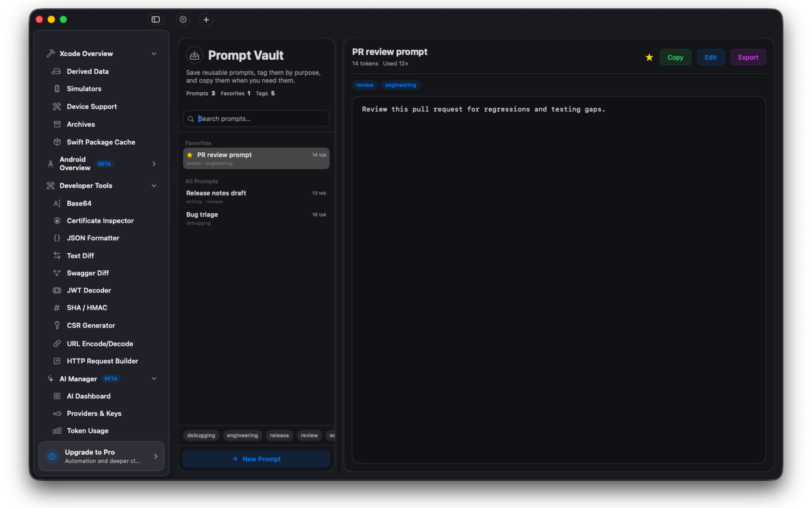Click the JSON Formatter braces icon
The width and height of the screenshot is (812, 508).
click(57, 238)
